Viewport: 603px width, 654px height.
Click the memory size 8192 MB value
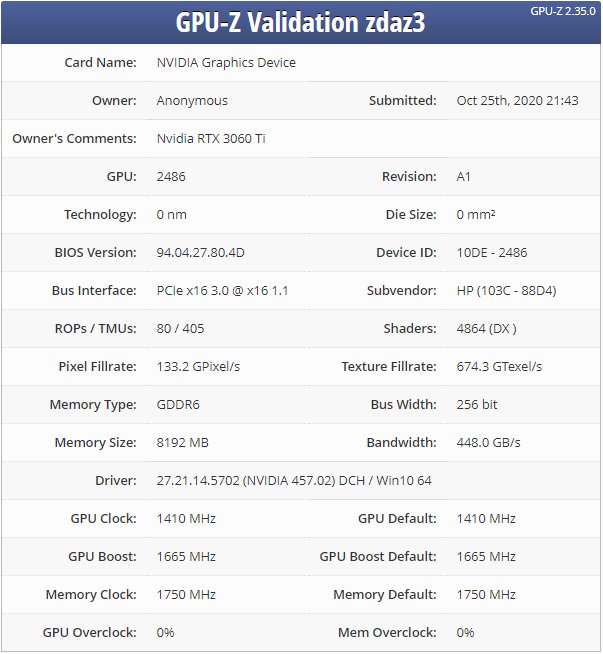coord(183,443)
